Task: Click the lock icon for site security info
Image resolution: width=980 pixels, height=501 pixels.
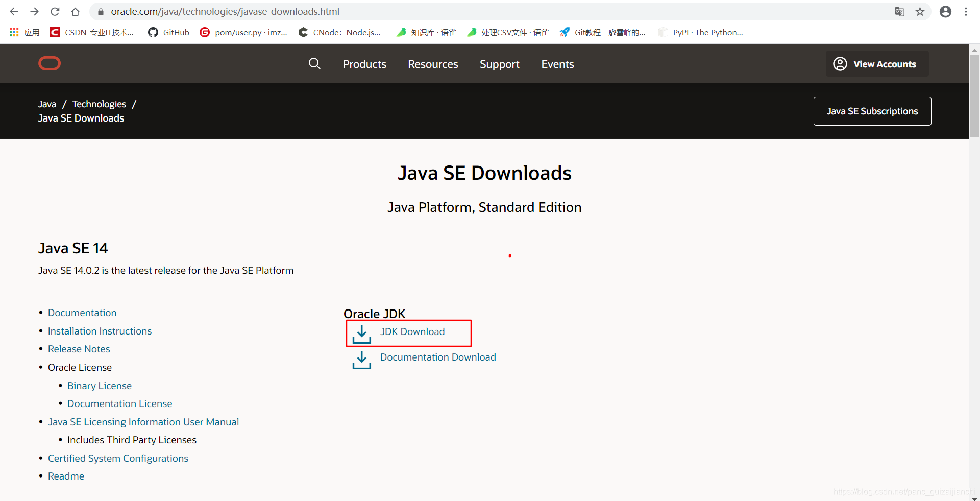Action: coord(101,12)
